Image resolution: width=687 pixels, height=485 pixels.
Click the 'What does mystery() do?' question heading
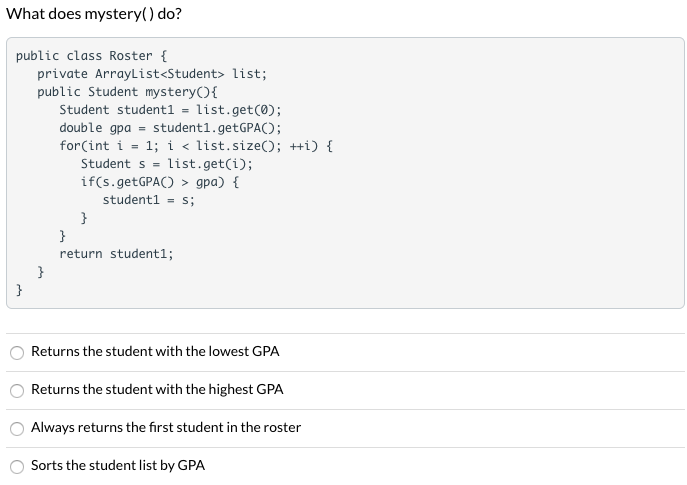click(x=94, y=14)
